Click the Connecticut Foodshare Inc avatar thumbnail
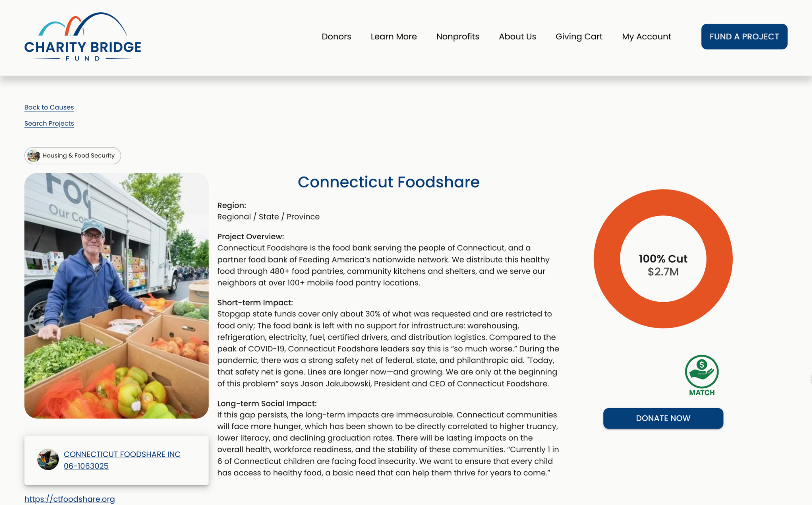 [48, 460]
